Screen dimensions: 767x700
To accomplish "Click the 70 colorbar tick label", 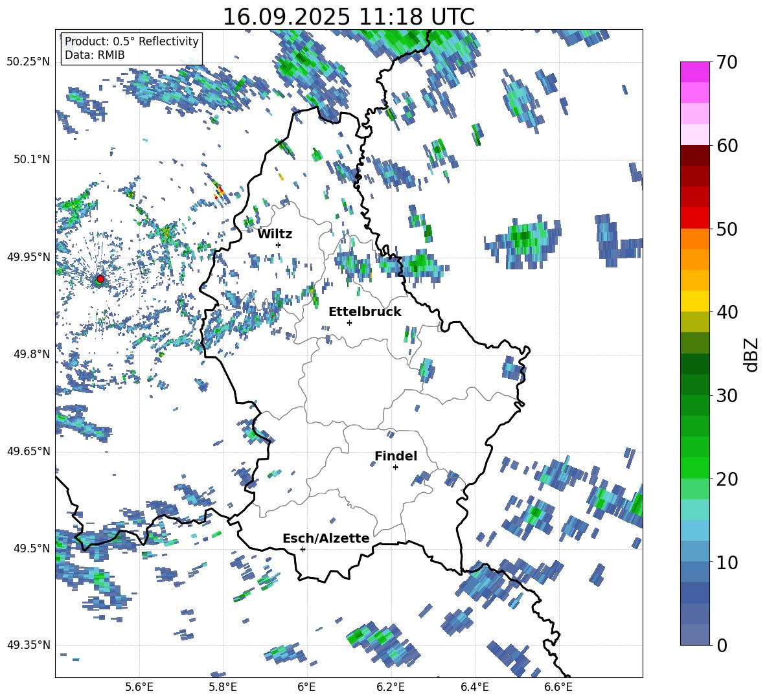I will 727,63.
